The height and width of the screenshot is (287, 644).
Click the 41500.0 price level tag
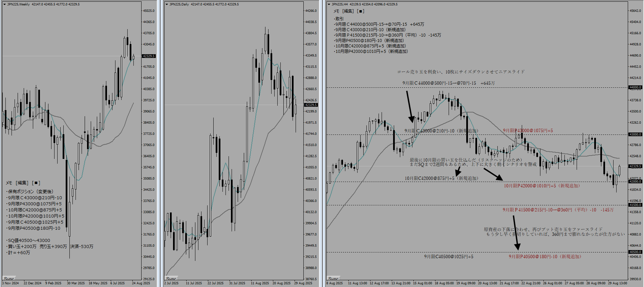[x=635, y=205]
